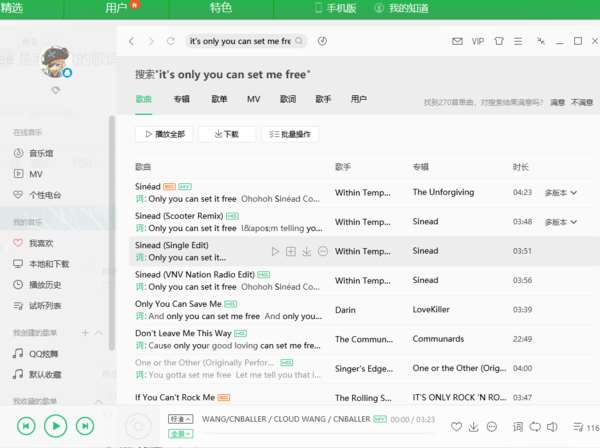Image resolution: width=600 pixels, height=448 pixels.
Task: Play the previous track
Action: click(x=26, y=426)
